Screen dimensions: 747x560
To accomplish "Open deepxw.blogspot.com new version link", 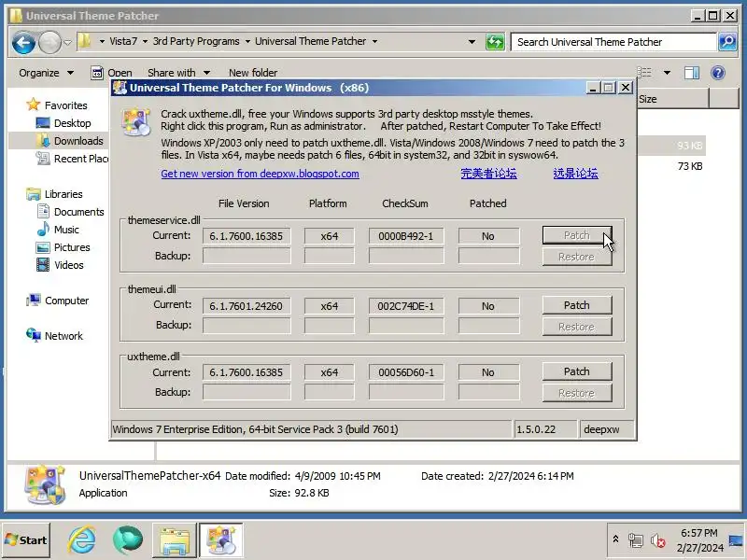I will (x=260, y=174).
